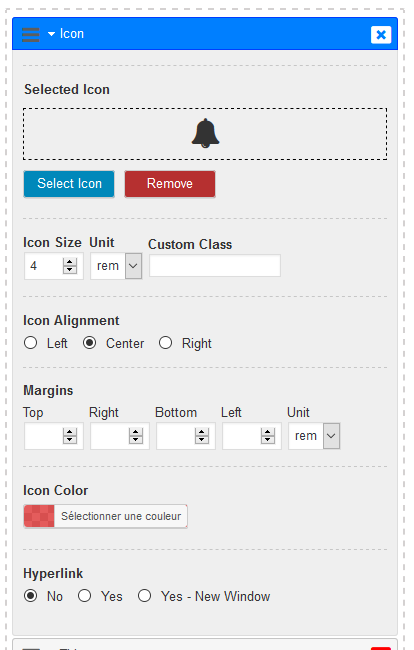Click the Custom Class input field
The image size is (414, 650).
coord(215,265)
